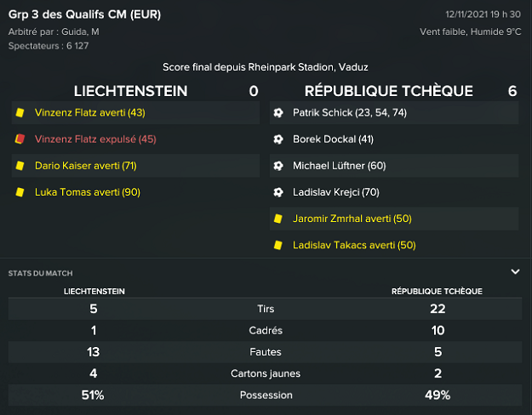
Task: Click red card icon for Vinzenz Flatz expulsé
Action: tap(19, 139)
